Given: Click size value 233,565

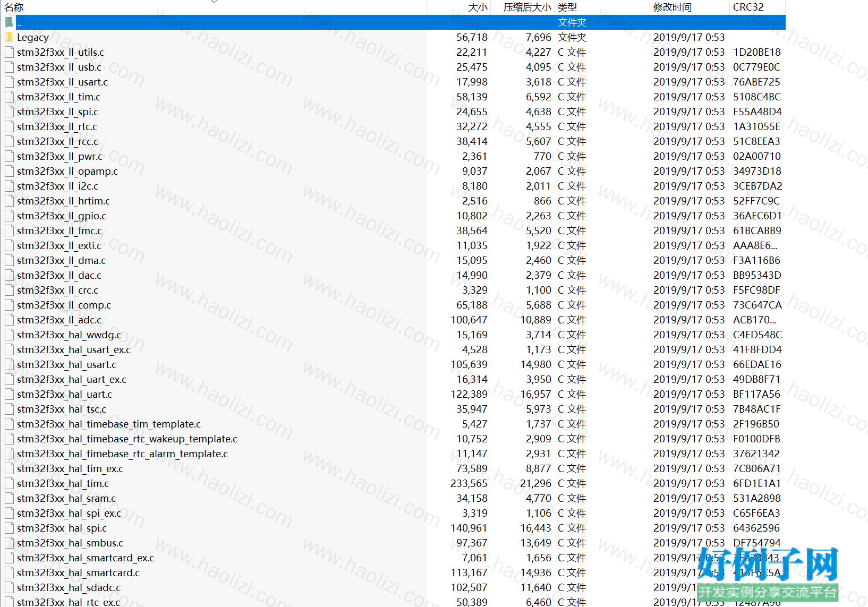Looking at the screenshot, I should [469, 483].
